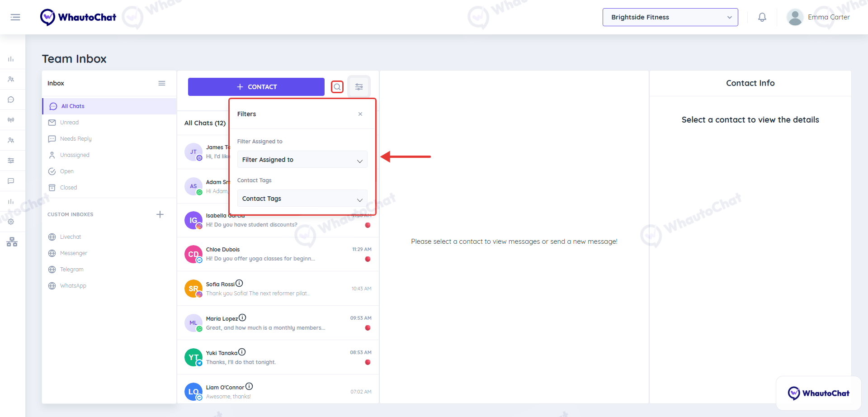Open the Maria Lopez conversation
Screen dimensions: 868x417
click(x=278, y=323)
